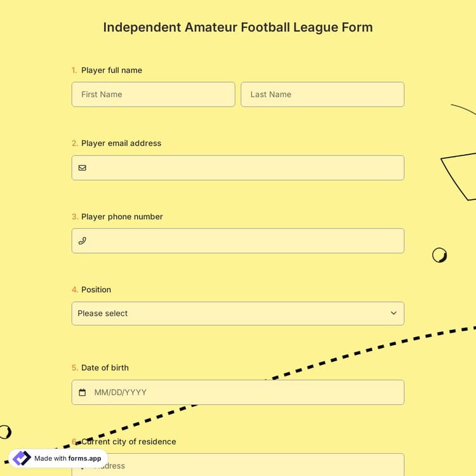
Task: Expand the Position dropdown chevron
Action: point(393,314)
